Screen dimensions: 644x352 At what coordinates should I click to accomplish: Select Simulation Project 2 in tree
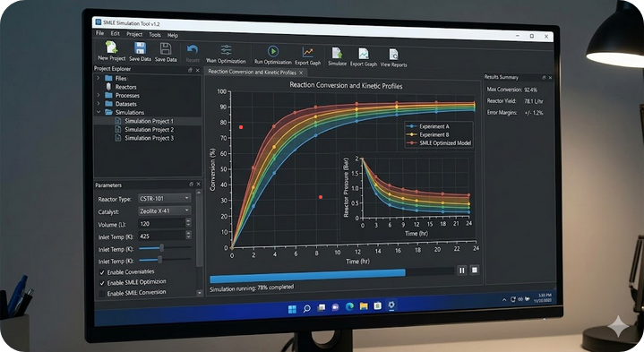point(149,129)
